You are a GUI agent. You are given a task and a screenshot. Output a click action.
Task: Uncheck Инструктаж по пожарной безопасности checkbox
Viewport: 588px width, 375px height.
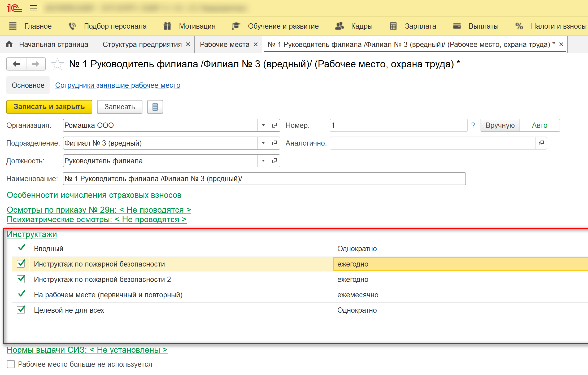click(21, 264)
